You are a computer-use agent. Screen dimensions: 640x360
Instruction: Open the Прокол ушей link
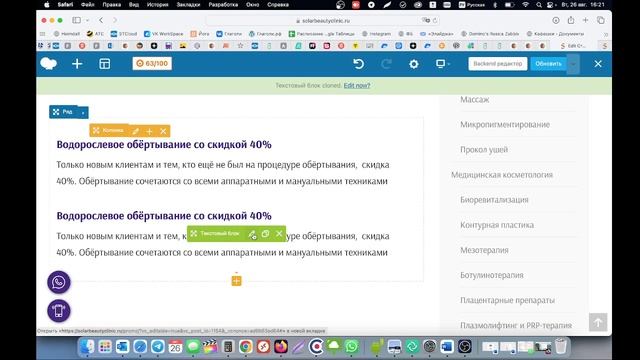484,150
